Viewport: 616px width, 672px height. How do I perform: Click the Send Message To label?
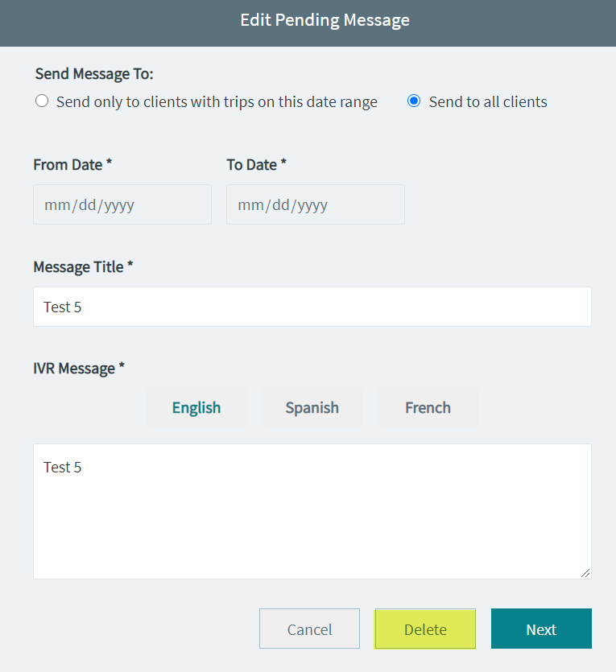pos(94,73)
